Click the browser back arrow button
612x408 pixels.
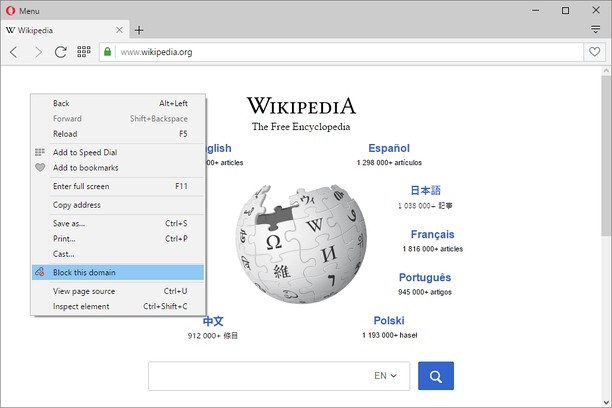[14, 51]
